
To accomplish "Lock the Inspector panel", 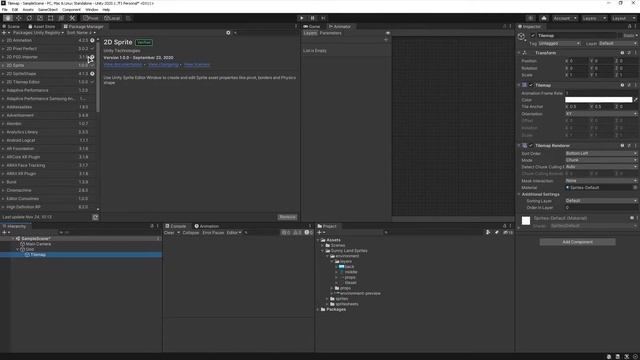I will pyautogui.click(x=629, y=27).
